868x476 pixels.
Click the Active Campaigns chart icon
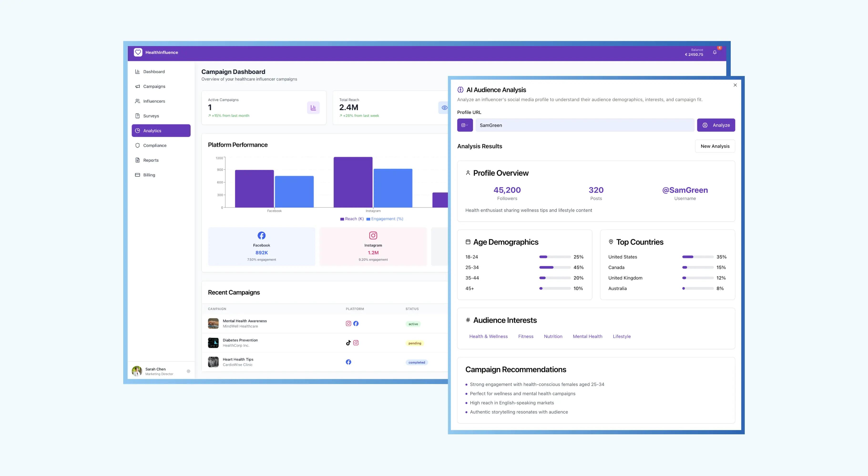coord(313,108)
